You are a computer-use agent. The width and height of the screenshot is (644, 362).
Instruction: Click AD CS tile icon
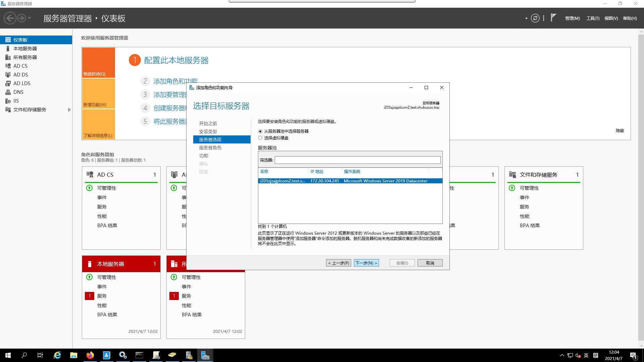[x=90, y=175]
